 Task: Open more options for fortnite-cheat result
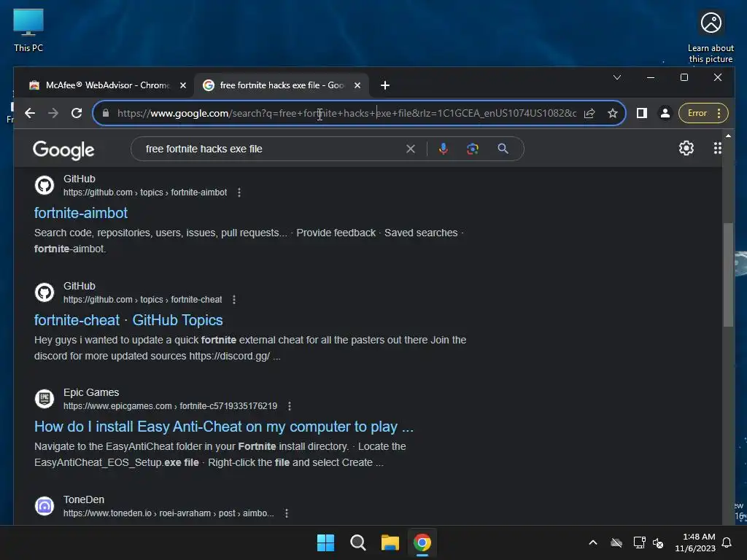pyautogui.click(x=234, y=300)
